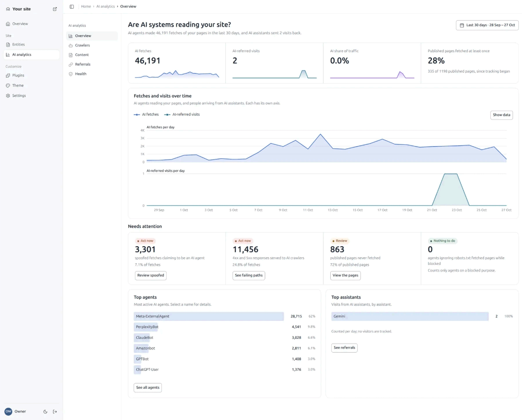Click the Health shield icon
The image size is (522, 420).
tap(71, 74)
